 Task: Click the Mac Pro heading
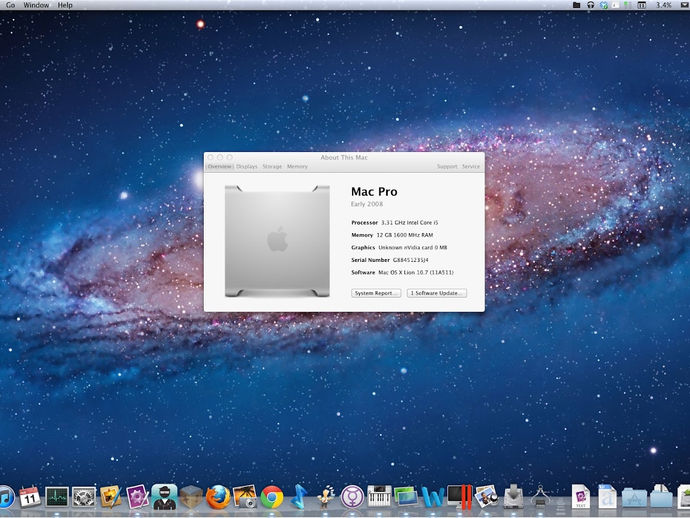click(374, 191)
